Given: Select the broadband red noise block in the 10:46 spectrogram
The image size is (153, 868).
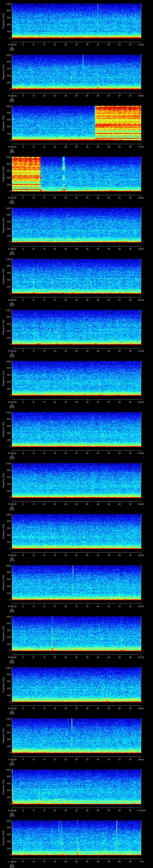Looking at the screenshot, I should click(x=118, y=123).
